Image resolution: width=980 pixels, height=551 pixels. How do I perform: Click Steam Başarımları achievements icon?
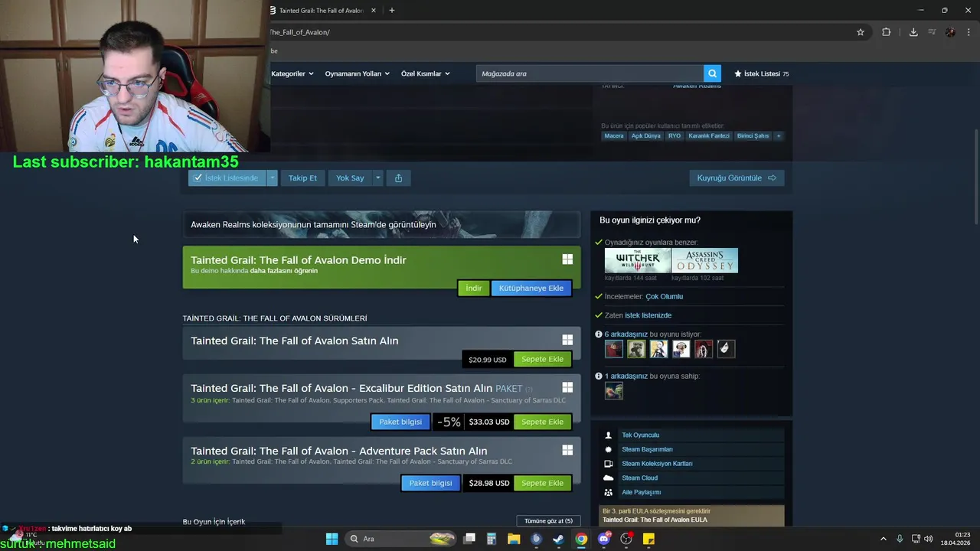coord(609,449)
